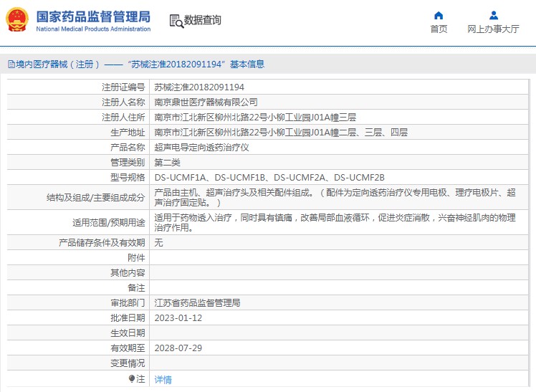The width and height of the screenshot is (536, 392).
Task: Click the 审批部门 row label
Action: click(x=128, y=303)
